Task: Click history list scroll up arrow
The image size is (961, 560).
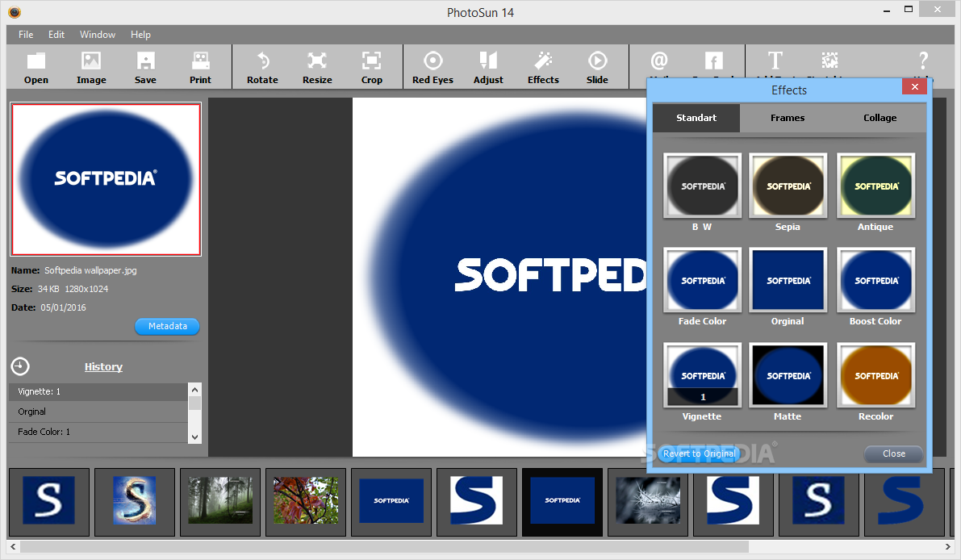Action: tap(195, 389)
